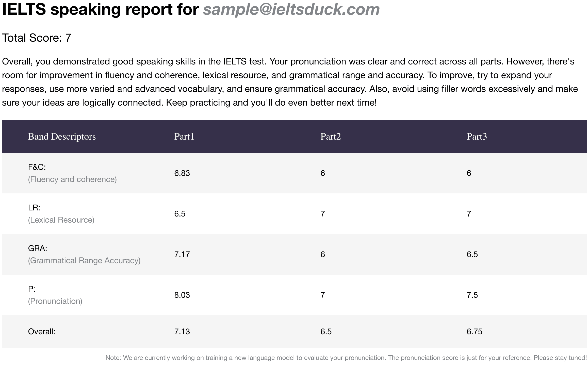Click the Pronunciation Part3 score 7.5
Image resolution: width=588 pixels, height=366 pixels.
click(472, 295)
